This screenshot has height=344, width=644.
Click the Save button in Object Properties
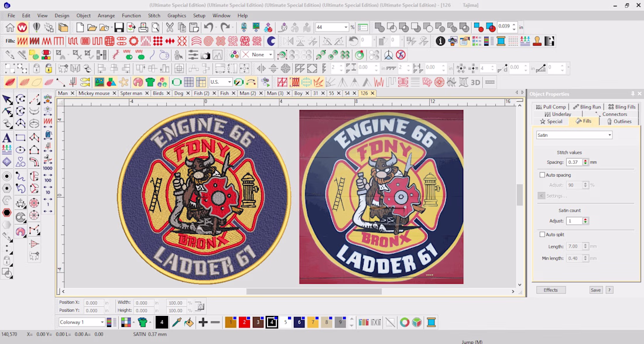[x=595, y=290]
